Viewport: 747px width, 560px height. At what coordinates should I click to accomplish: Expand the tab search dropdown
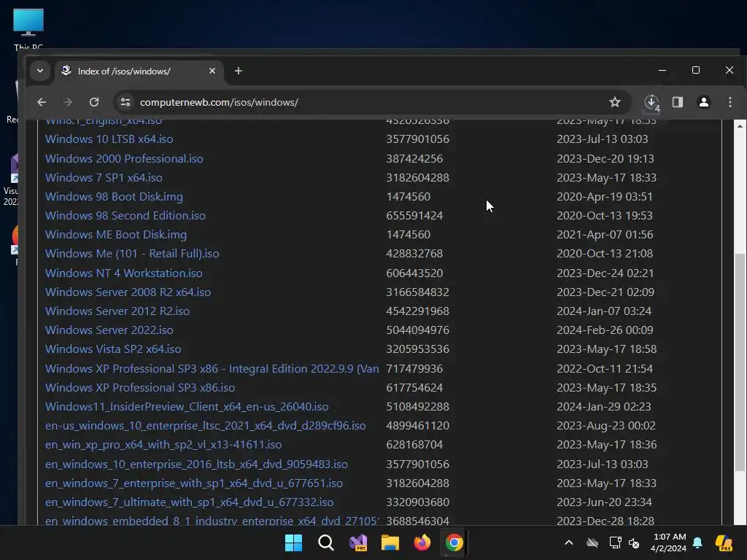coord(40,71)
